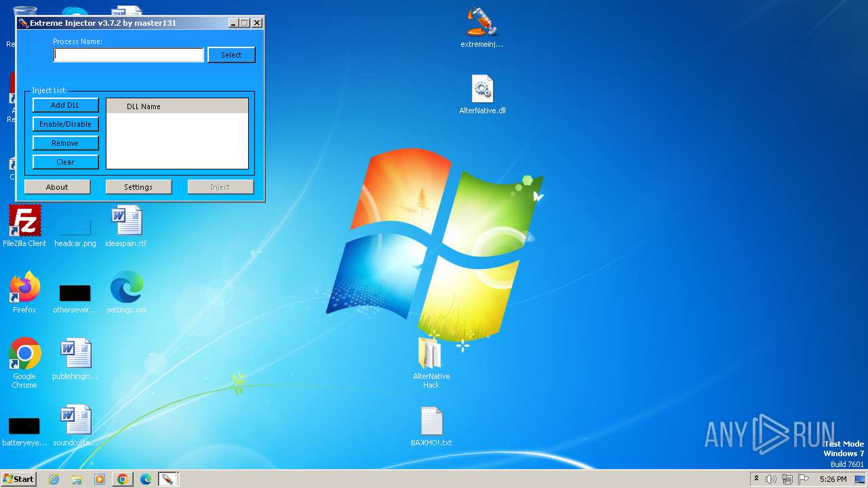Open Microsoft Edge from taskbar
The image size is (868, 488).
(146, 479)
